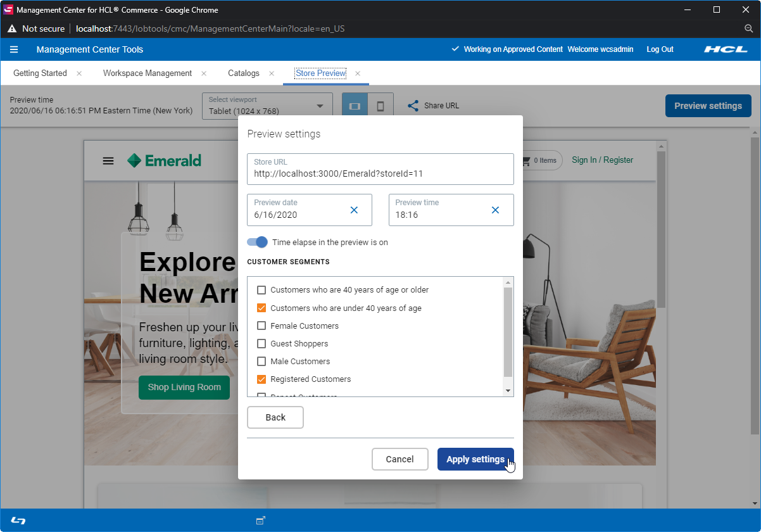Clear the Preview date field

point(354,210)
